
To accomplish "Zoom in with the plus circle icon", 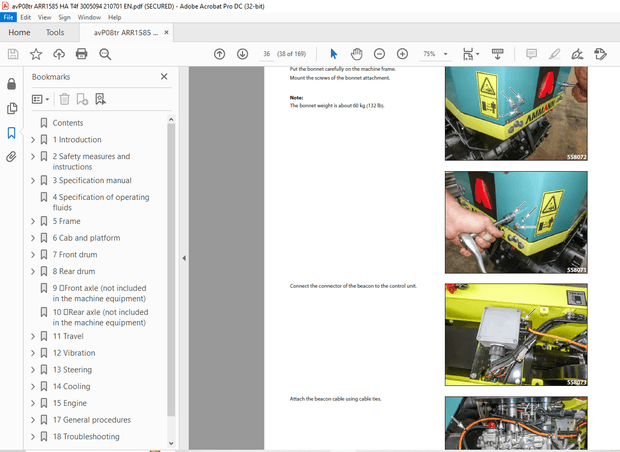I will click(402, 54).
